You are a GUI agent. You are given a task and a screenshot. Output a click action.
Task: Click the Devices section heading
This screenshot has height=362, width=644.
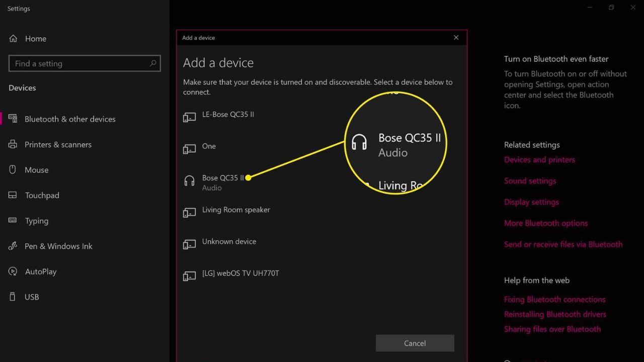(22, 88)
